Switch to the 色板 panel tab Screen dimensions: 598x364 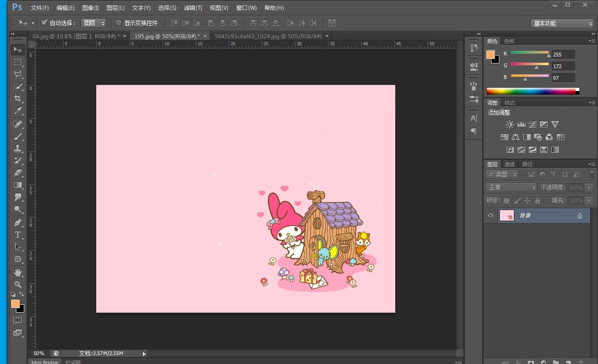point(509,41)
